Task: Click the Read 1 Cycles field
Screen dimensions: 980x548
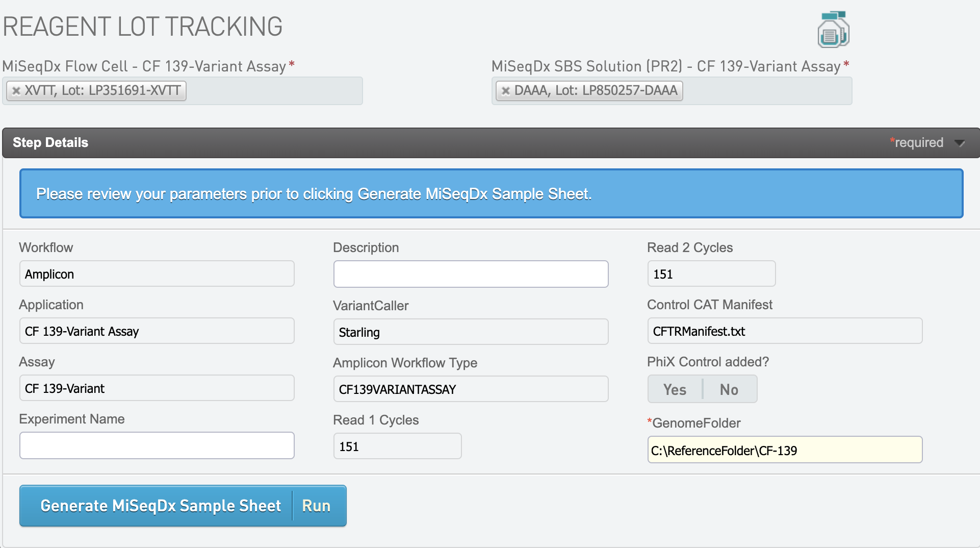Action: point(397,446)
